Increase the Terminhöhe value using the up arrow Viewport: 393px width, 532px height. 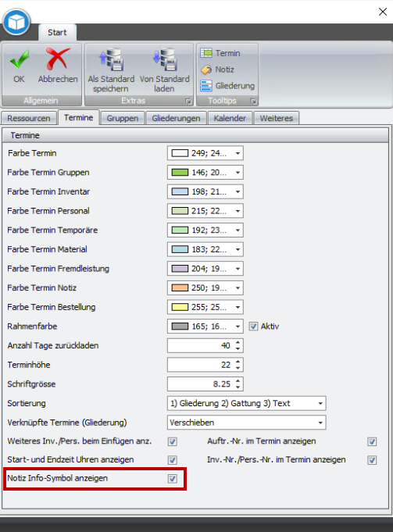click(x=238, y=362)
